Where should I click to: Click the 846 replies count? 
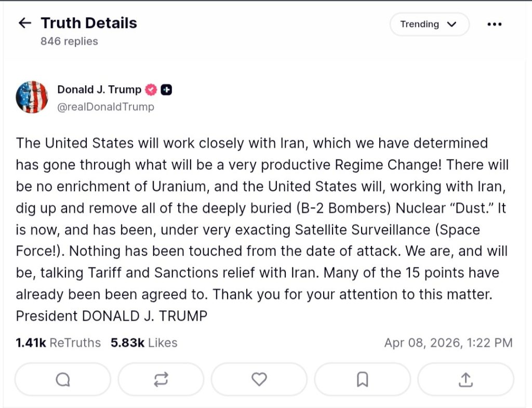point(70,42)
